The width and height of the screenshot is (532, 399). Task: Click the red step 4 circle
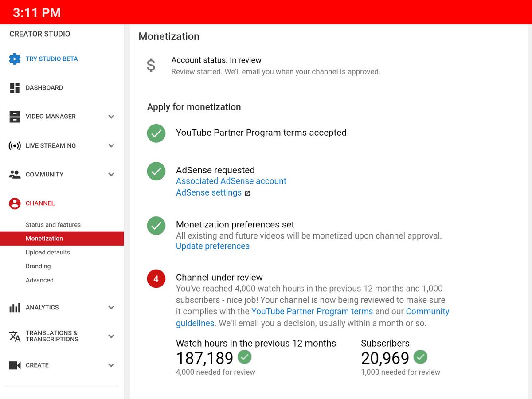(156, 279)
